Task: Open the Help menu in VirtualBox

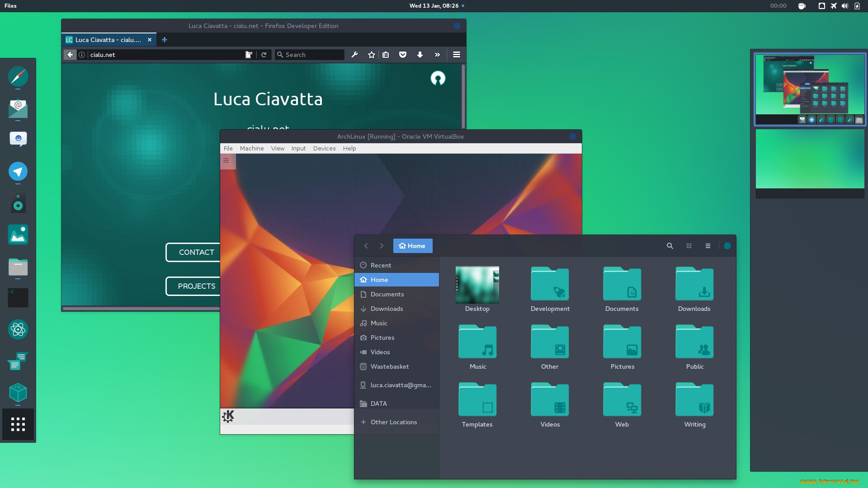Action: (x=349, y=148)
